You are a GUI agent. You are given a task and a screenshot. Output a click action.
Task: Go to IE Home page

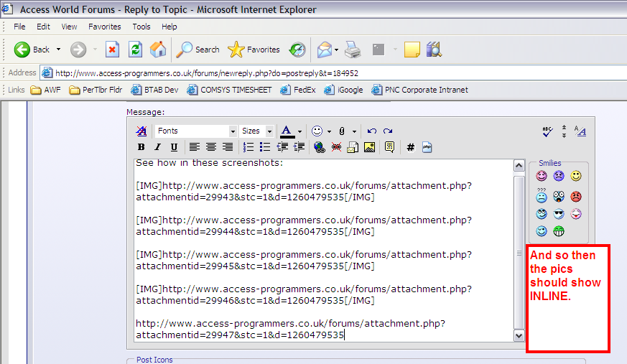pos(158,50)
